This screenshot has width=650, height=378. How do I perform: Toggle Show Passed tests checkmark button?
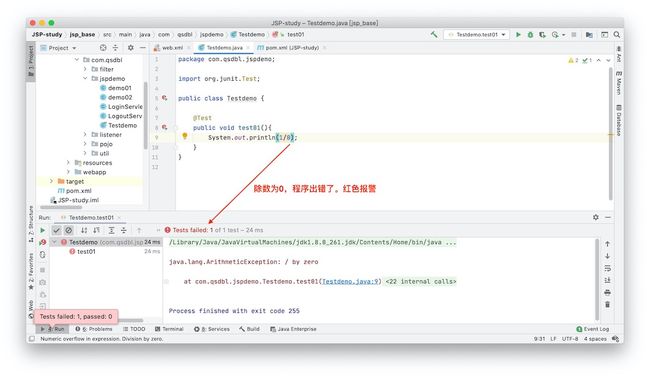point(57,230)
